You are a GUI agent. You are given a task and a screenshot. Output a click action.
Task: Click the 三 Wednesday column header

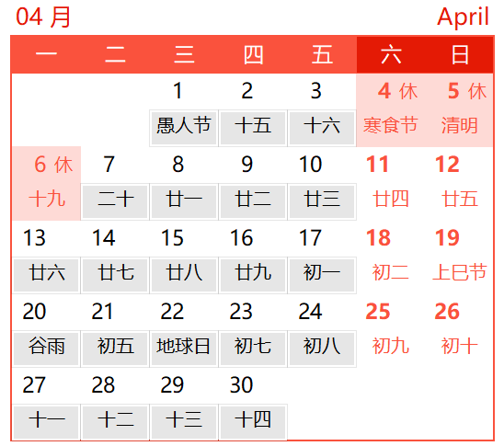tap(184, 54)
